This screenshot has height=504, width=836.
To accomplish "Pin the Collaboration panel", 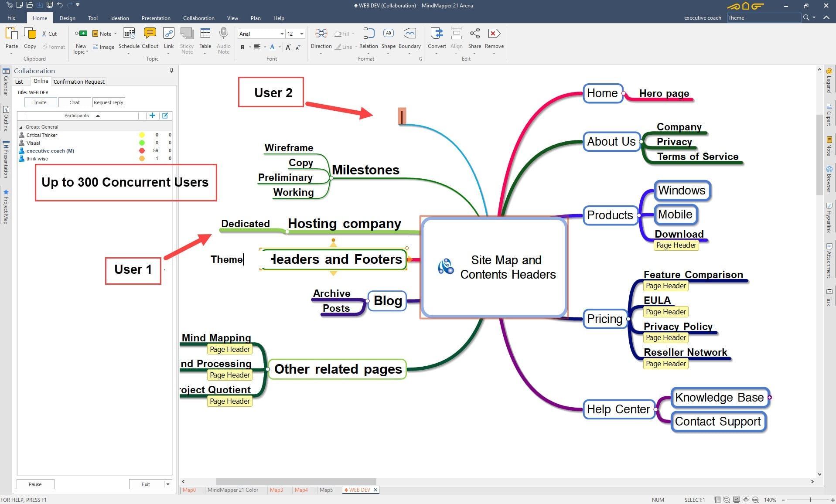I will tap(171, 71).
